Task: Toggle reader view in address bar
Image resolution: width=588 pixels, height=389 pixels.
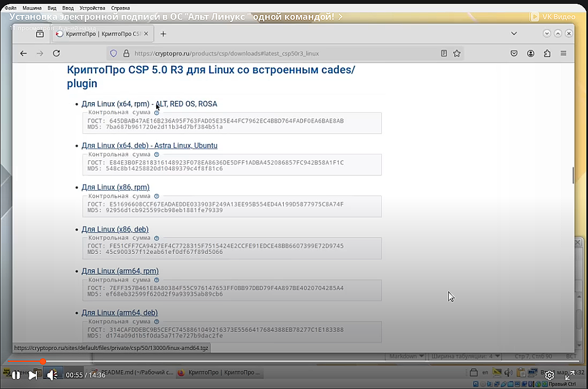Action: click(444, 53)
